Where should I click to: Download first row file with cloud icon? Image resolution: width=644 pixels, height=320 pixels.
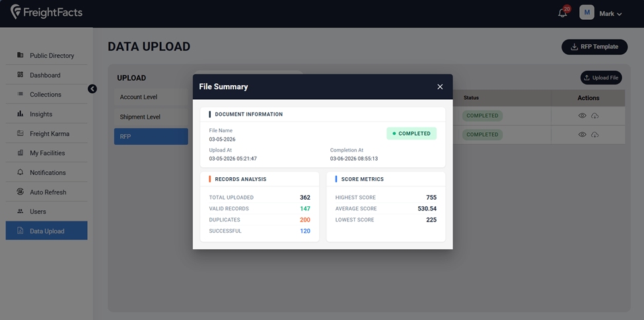(594, 116)
